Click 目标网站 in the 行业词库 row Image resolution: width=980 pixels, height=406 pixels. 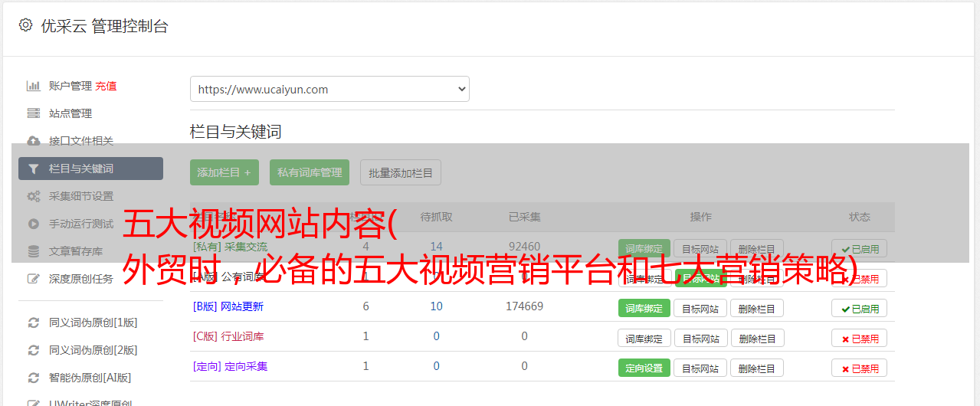700,338
